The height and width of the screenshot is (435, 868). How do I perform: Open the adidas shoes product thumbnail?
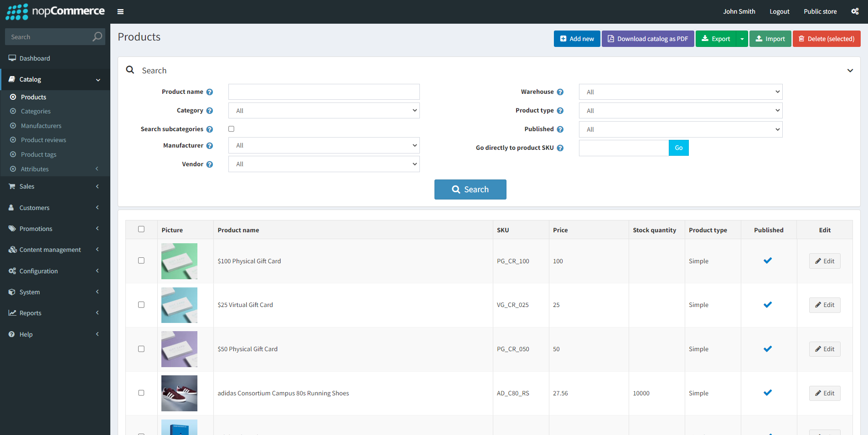click(179, 393)
